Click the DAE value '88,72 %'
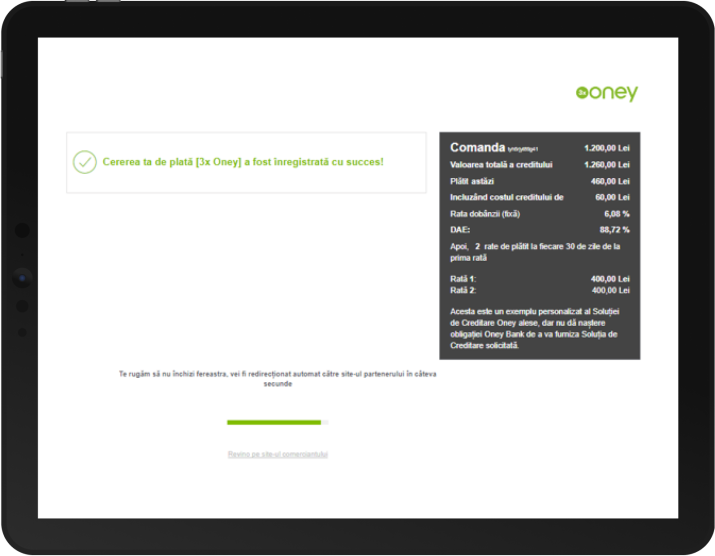This screenshot has height=556, width=715. (x=615, y=230)
